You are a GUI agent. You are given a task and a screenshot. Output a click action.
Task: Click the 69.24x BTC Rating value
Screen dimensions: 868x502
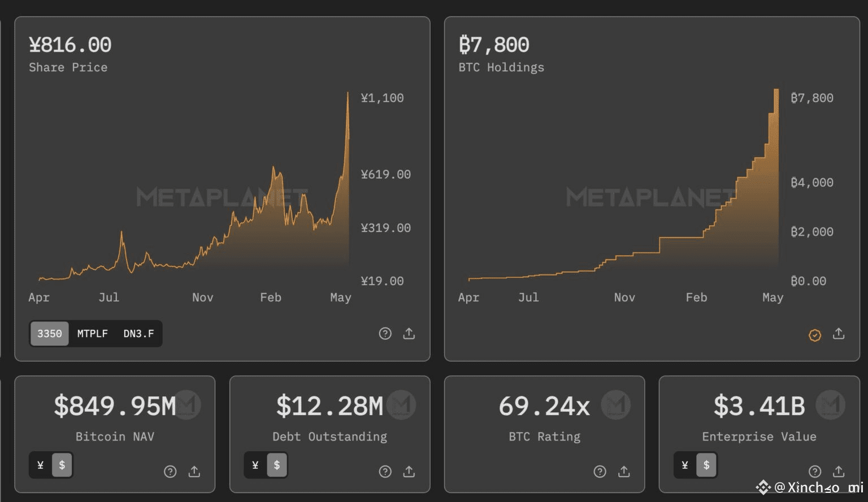point(544,406)
